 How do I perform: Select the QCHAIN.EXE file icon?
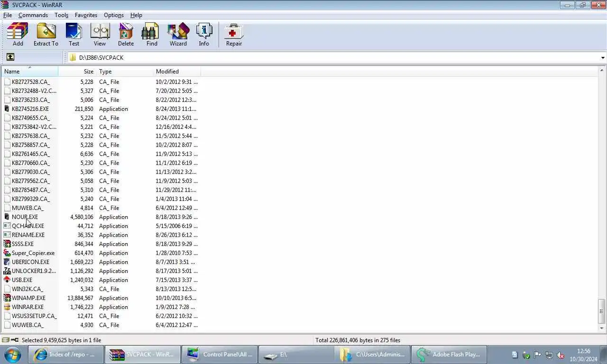click(7, 226)
